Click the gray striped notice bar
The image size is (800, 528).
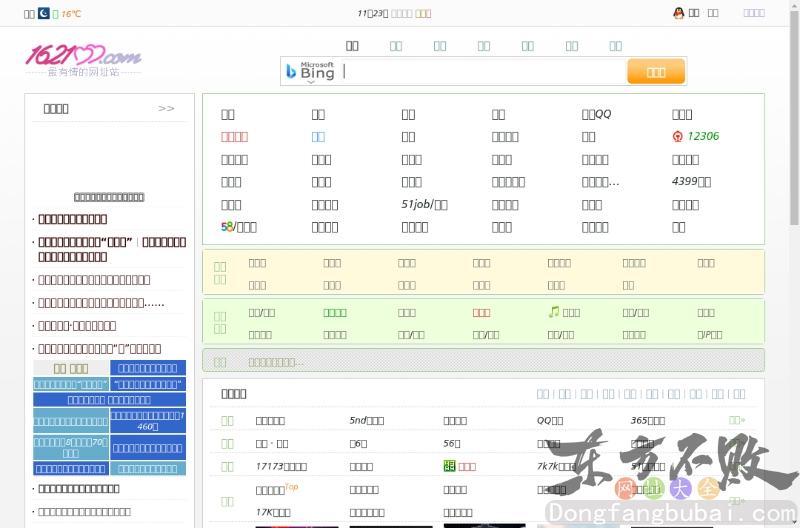[x=483, y=361]
